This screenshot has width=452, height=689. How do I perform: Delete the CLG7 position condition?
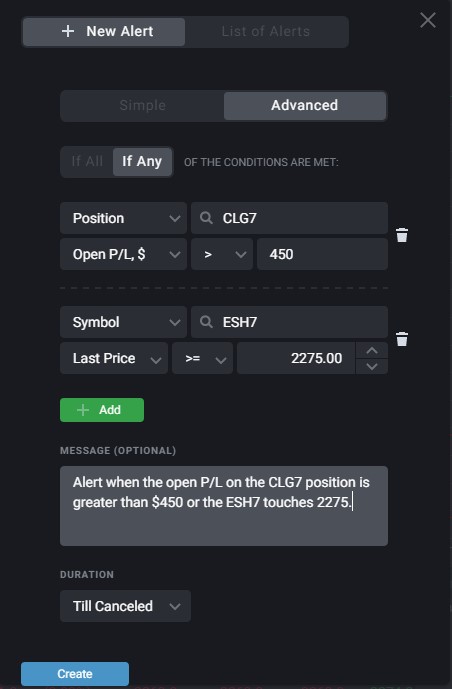[401, 235]
